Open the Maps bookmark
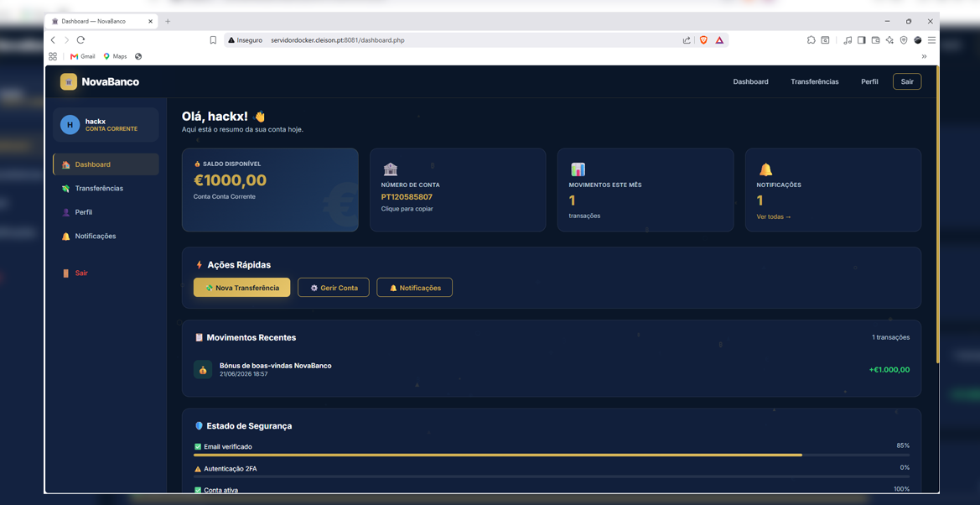Image resolution: width=980 pixels, height=505 pixels. (115, 56)
